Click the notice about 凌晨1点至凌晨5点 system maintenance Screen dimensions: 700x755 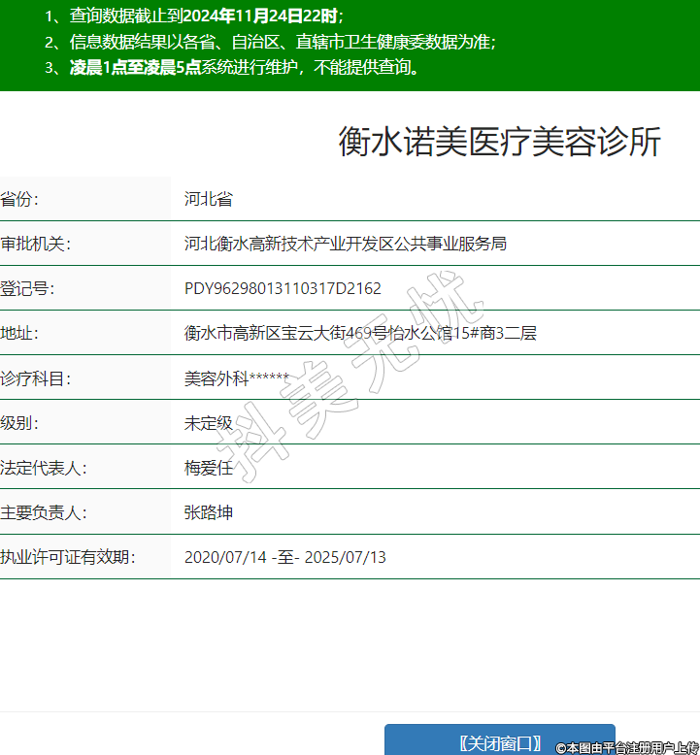233,67
